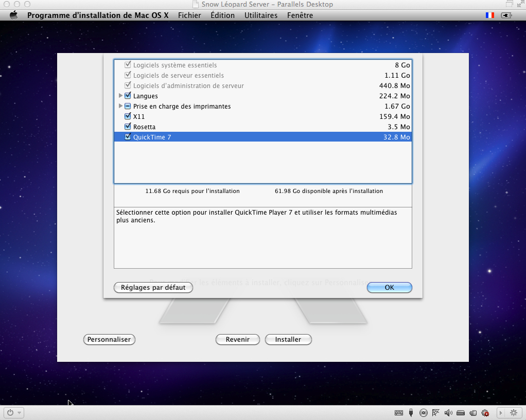Screen dimensions: 526x420
Task: Click the play arrow beside settings gear
Action: click(x=501, y=413)
